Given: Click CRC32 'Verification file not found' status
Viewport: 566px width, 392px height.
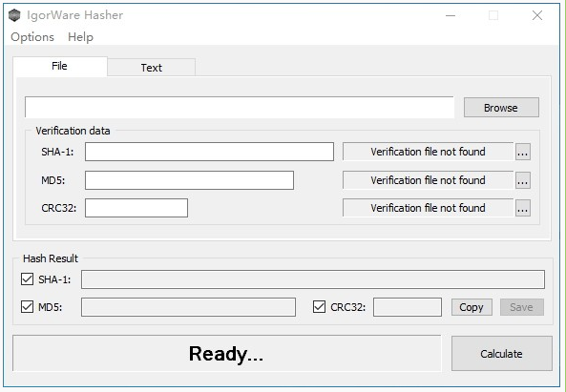Looking at the screenshot, I should [x=428, y=208].
